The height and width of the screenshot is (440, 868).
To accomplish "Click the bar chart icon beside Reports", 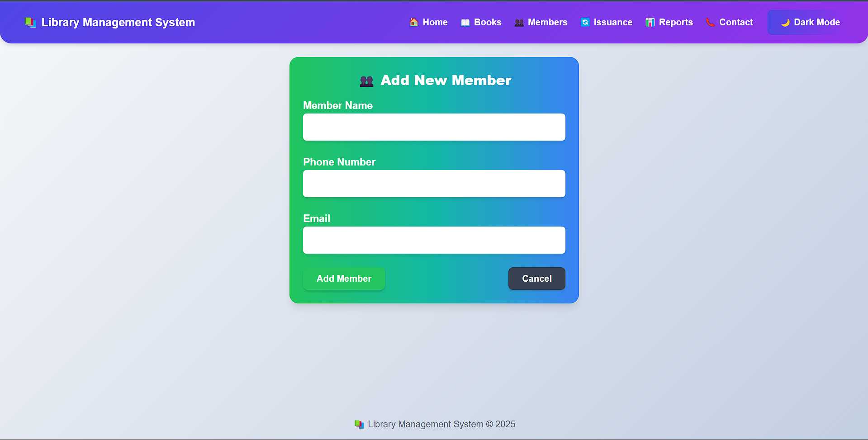I will 650,22.
